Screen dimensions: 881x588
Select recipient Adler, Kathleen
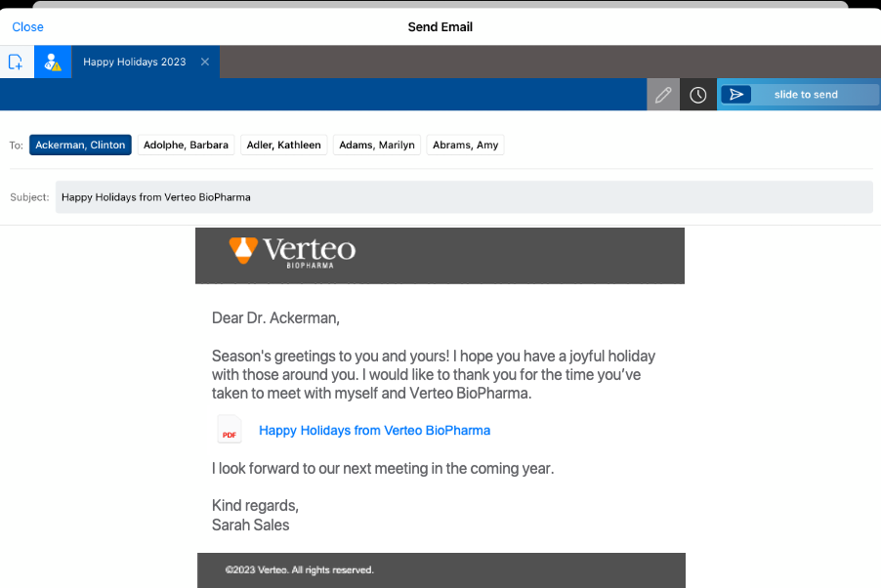[x=283, y=145]
